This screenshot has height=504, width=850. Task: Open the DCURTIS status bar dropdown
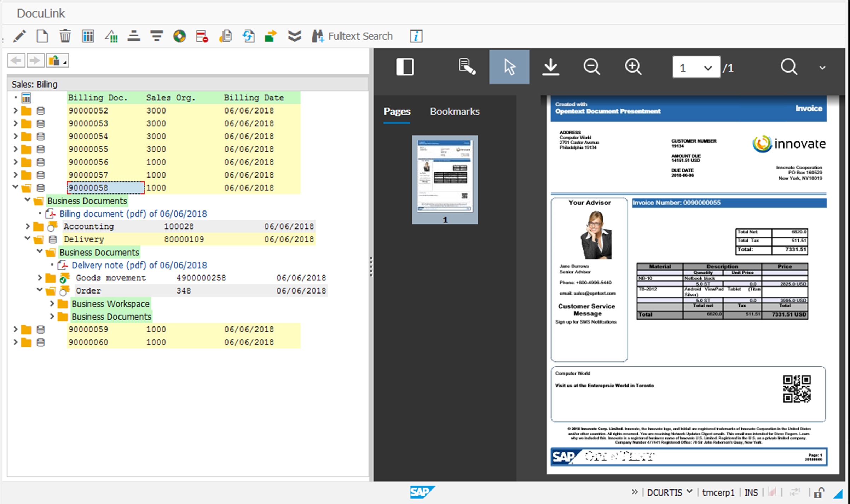(x=669, y=492)
